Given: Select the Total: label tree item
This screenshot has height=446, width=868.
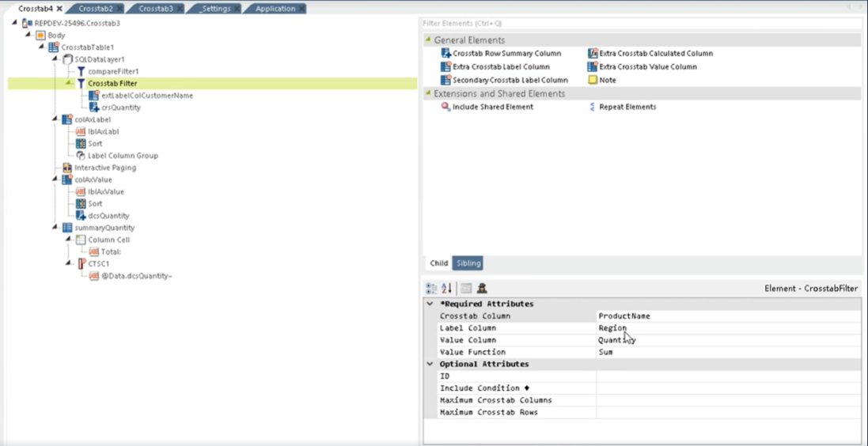Looking at the screenshot, I should (111, 251).
